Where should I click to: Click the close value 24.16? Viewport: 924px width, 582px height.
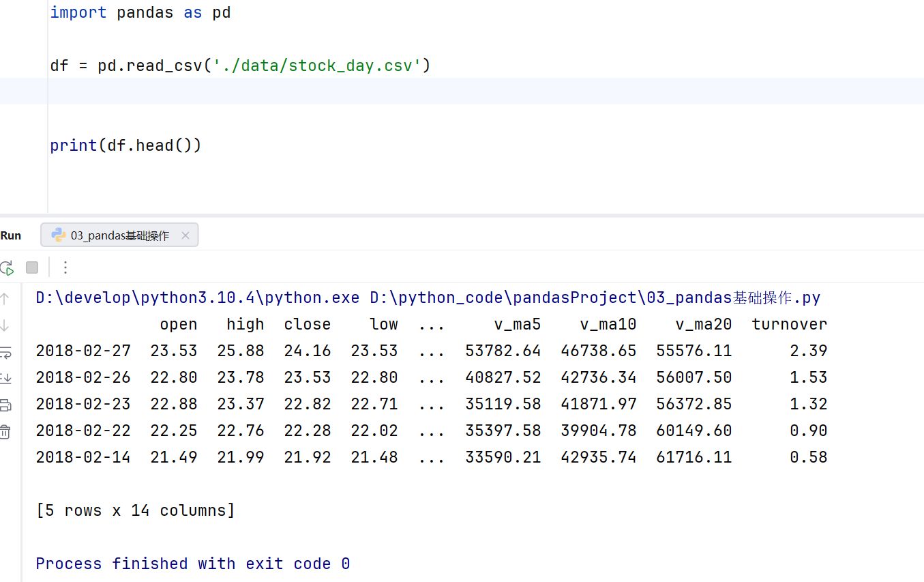[308, 351]
